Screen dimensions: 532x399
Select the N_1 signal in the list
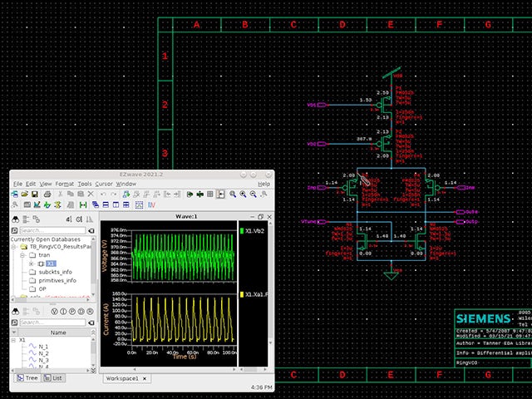pos(43,346)
